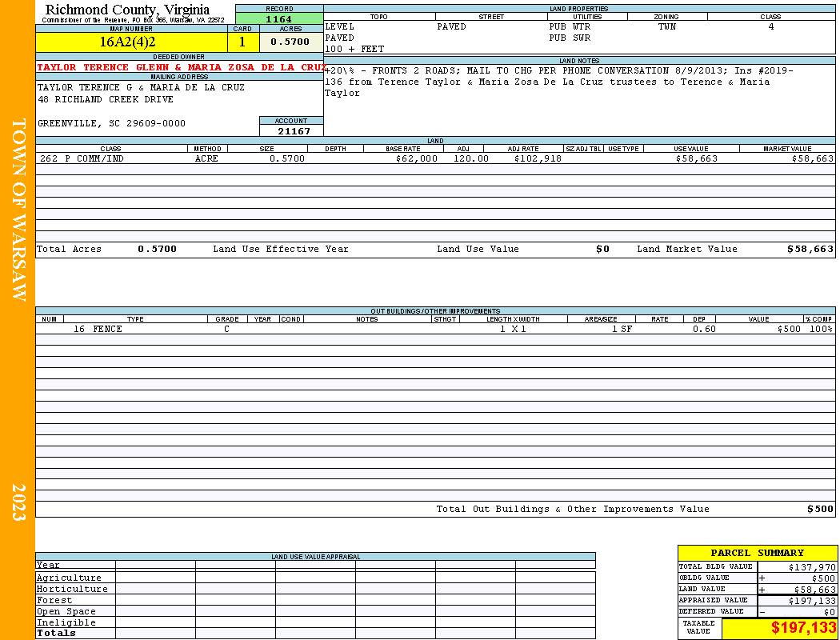Click the Town of Warsaw orange sidebar title
This screenshot has width=840, height=640.
pos(18,210)
